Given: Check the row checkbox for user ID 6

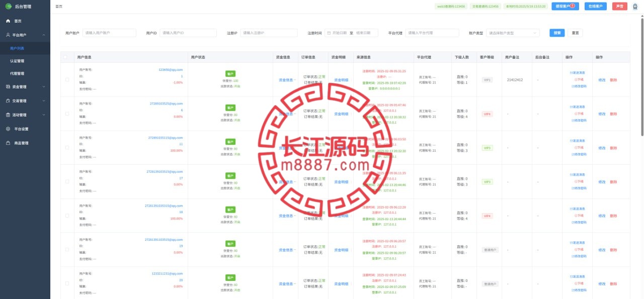Looking at the screenshot, I should tap(67, 114).
